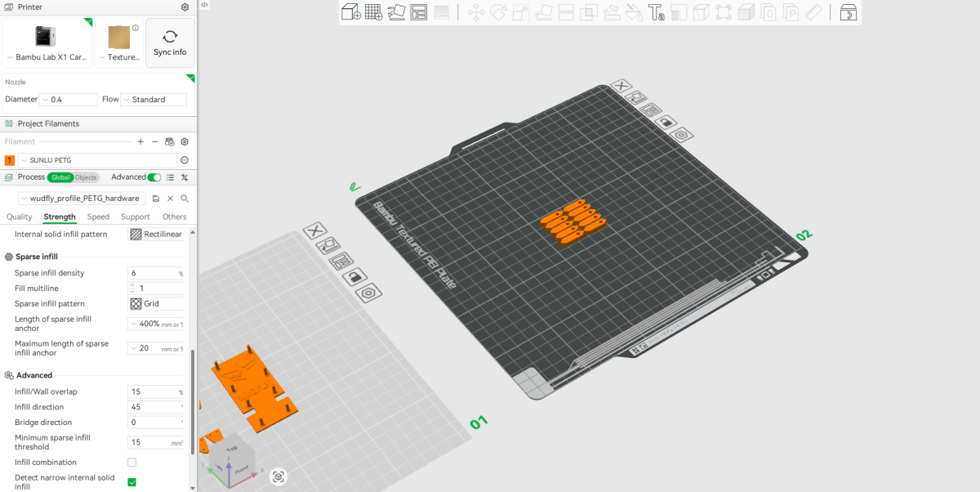Switch to the Quality tab
The width and height of the screenshot is (980, 492).
point(19,217)
